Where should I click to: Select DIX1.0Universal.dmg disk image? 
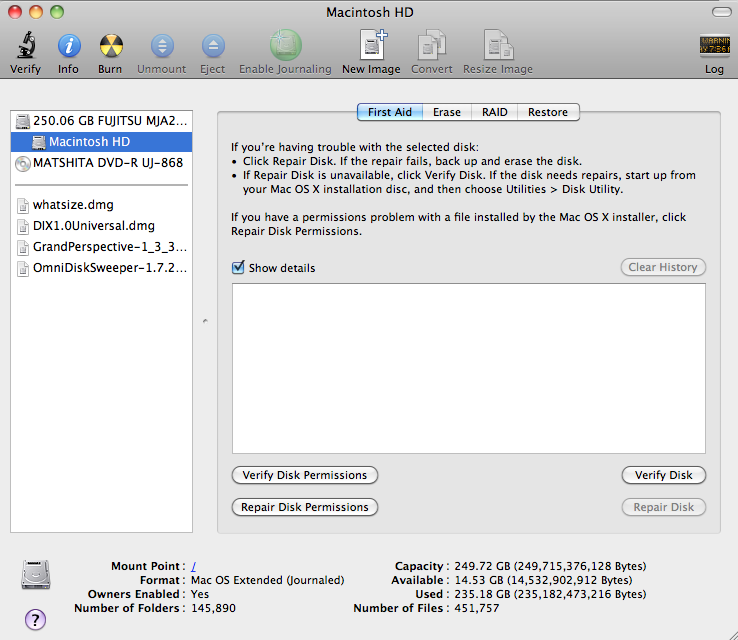[x=101, y=226]
